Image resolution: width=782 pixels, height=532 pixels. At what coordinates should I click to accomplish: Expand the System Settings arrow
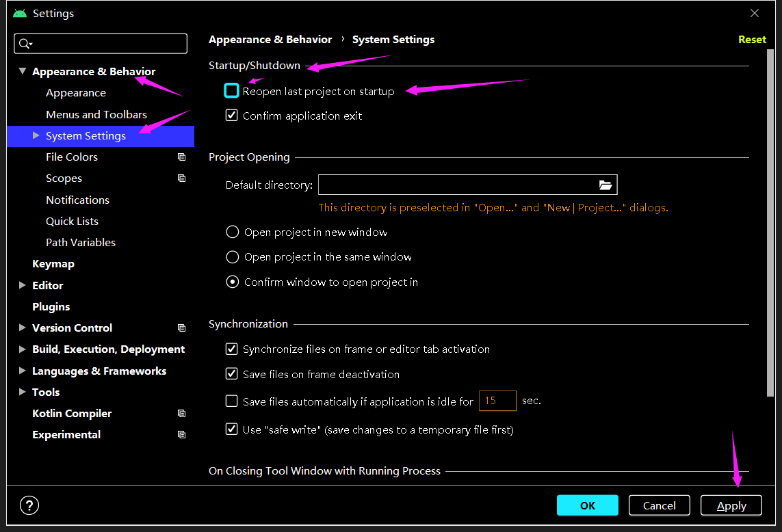[x=36, y=135]
